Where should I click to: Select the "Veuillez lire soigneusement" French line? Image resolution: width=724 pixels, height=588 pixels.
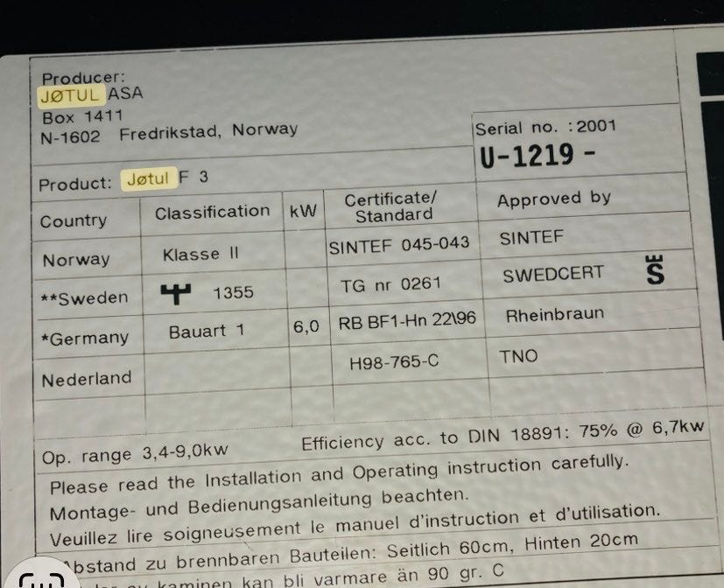(x=355, y=525)
